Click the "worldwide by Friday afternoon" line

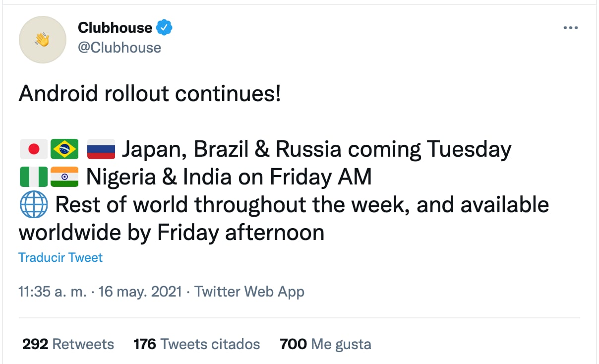coord(172,232)
